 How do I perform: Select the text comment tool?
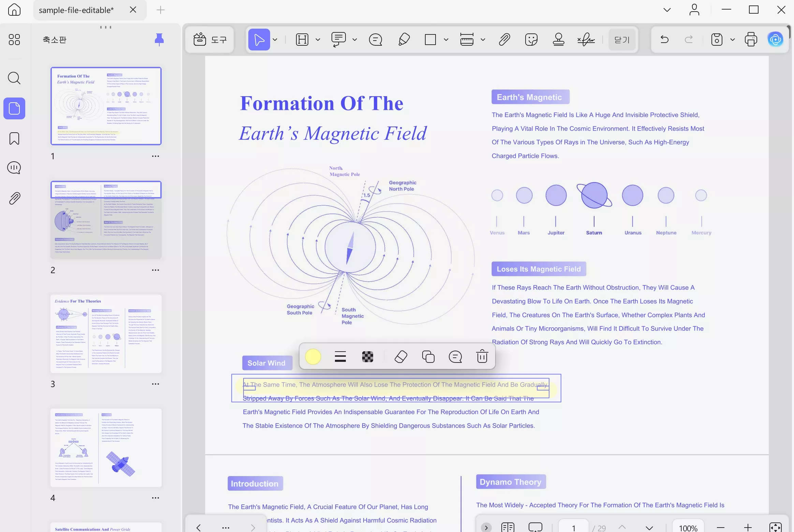(338, 40)
